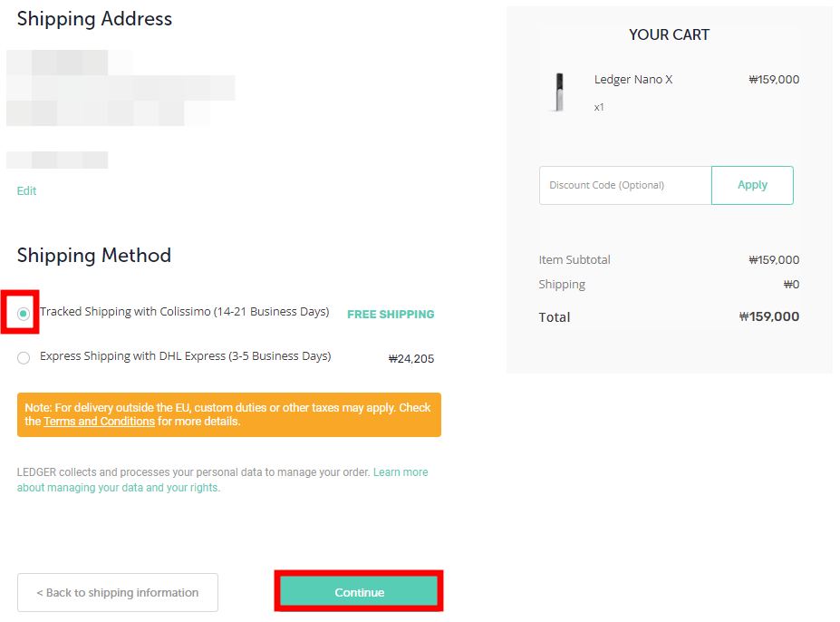
Task: Click the ₩24,205 express shipping price
Action: 410,359
